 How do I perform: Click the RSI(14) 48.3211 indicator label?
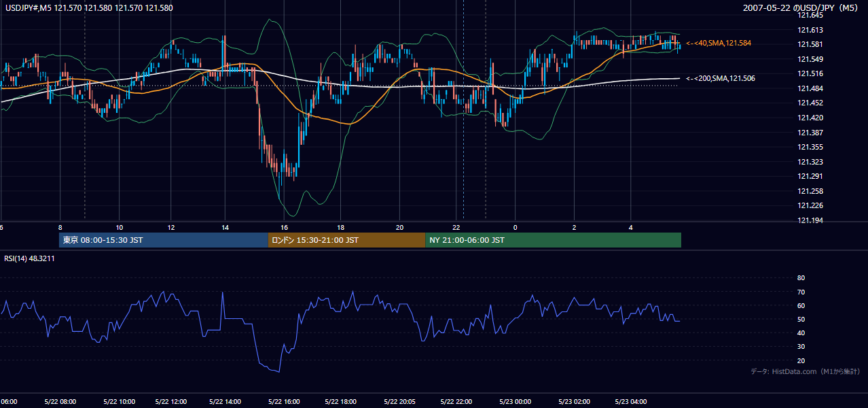click(x=29, y=258)
